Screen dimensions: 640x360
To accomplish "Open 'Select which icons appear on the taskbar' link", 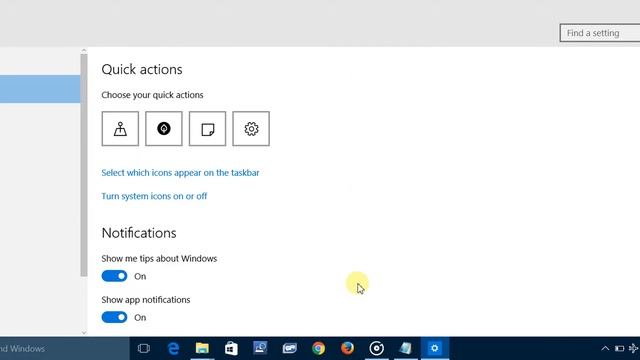I will click(x=180, y=173).
